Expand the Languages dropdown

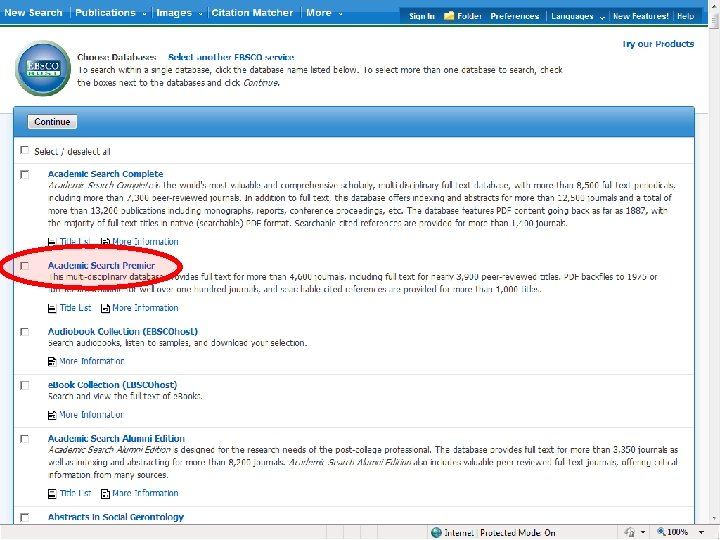pos(602,17)
